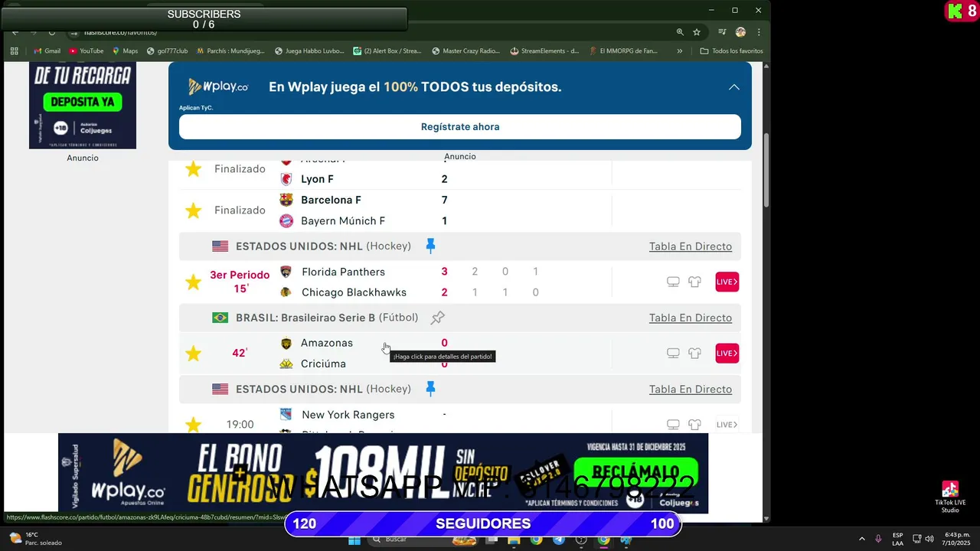The height and width of the screenshot is (551, 980).
Task: Open Telegram from the taskbar
Action: coord(559,540)
